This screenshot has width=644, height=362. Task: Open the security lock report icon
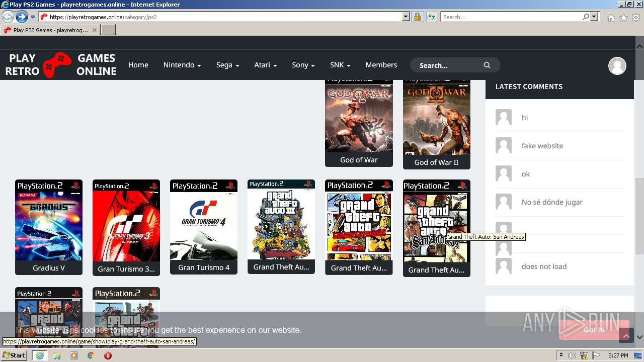click(417, 17)
